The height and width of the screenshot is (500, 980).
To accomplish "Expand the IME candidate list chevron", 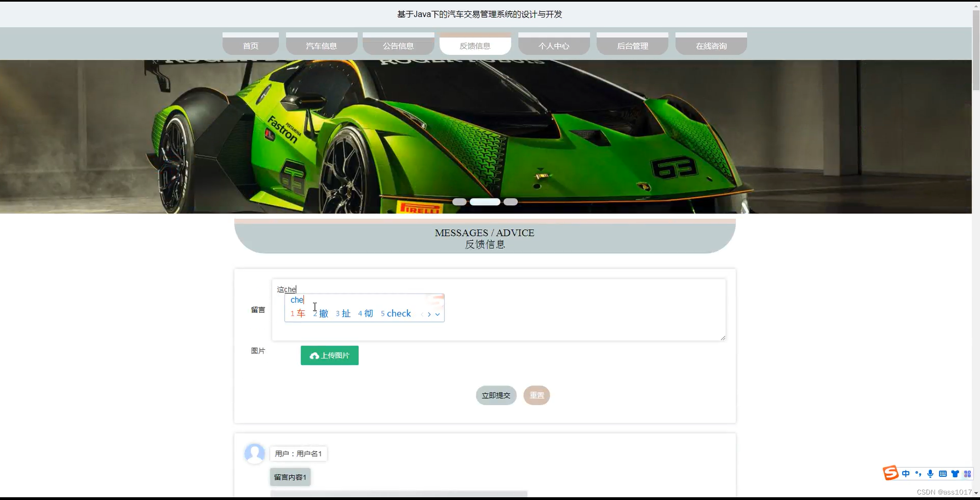I will pyautogui.click(x=437, y=314).
